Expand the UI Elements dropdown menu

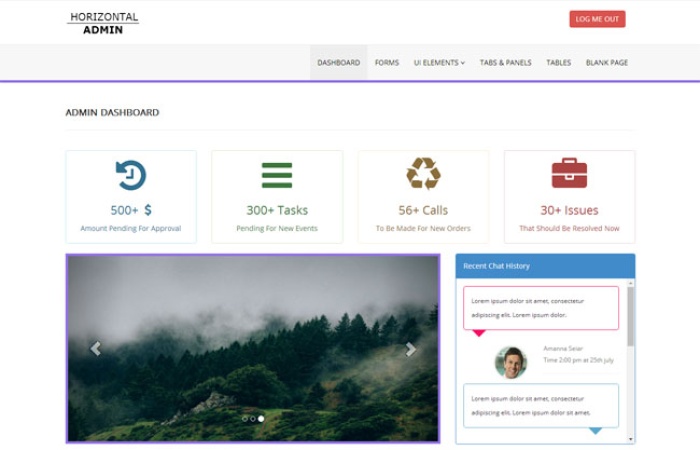pos(439,62)
